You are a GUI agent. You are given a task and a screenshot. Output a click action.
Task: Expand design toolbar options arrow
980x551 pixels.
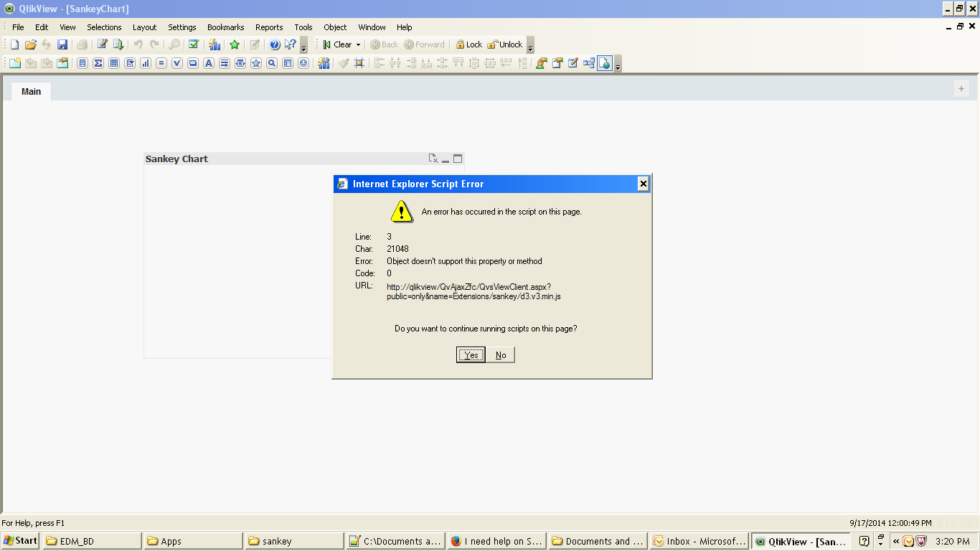[618, 64]
